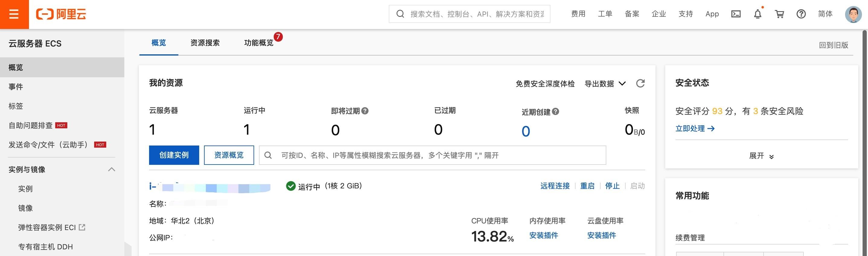Open the notifications bell

point(758,14)
